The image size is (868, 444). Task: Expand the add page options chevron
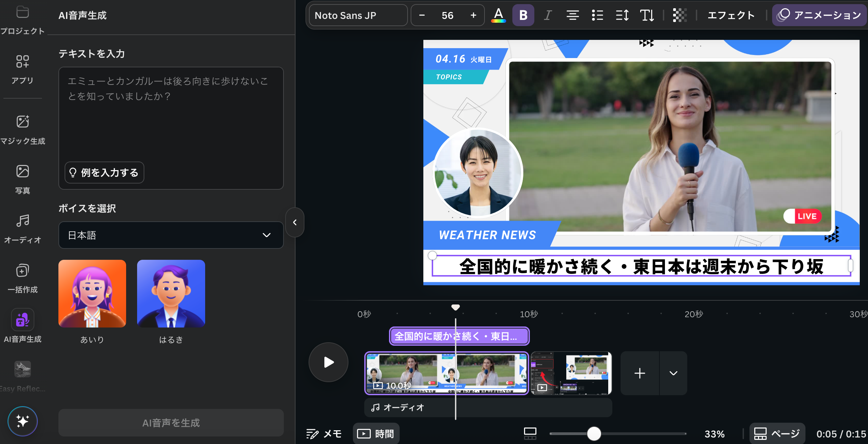tap(674, 373)
